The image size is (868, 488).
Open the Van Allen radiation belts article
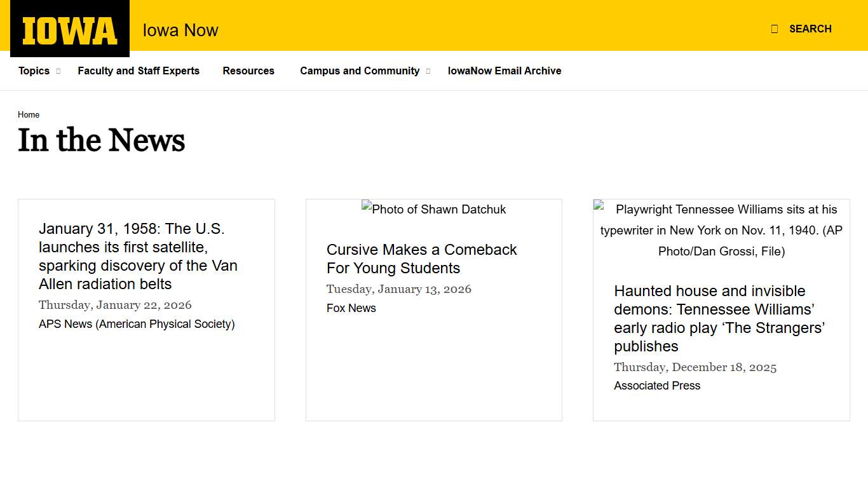(138, 256)
